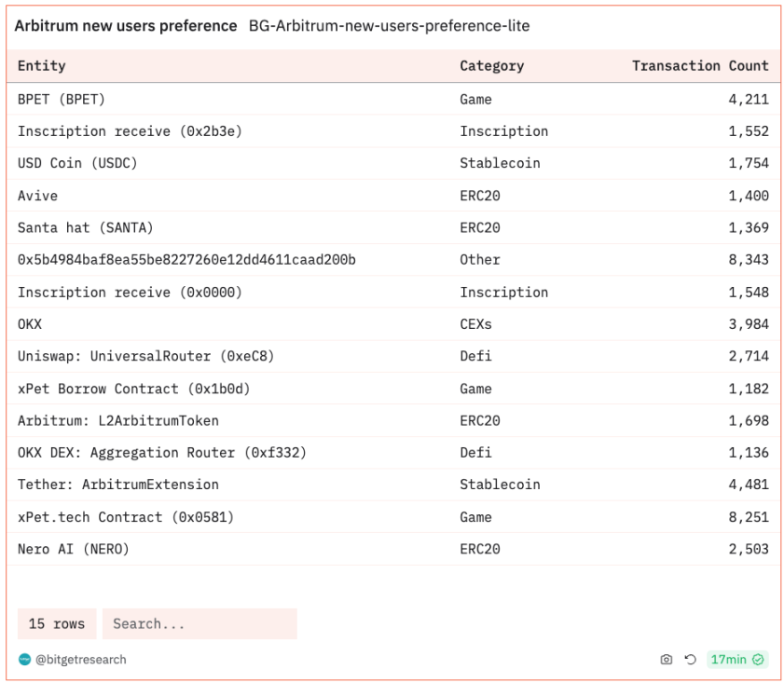Select the OKX entity row
Image resolution: width=784 pixels, height=683 pixels.
(x=30, y=324)
